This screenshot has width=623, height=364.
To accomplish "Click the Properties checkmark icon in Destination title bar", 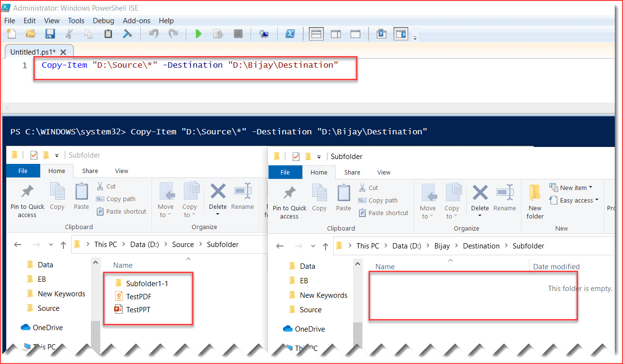I will [x=296, y=157].
